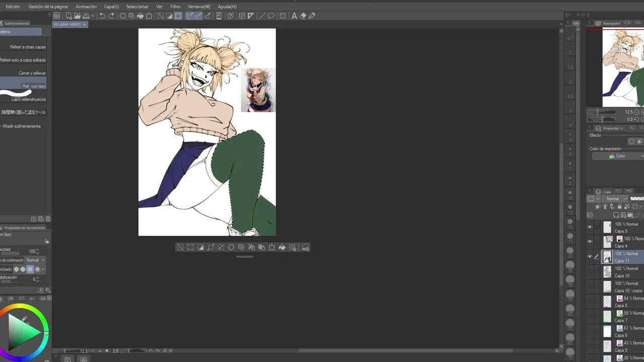Click the smartphone connect icon
This screenshot has width=644, height=362.
point(219,16)
